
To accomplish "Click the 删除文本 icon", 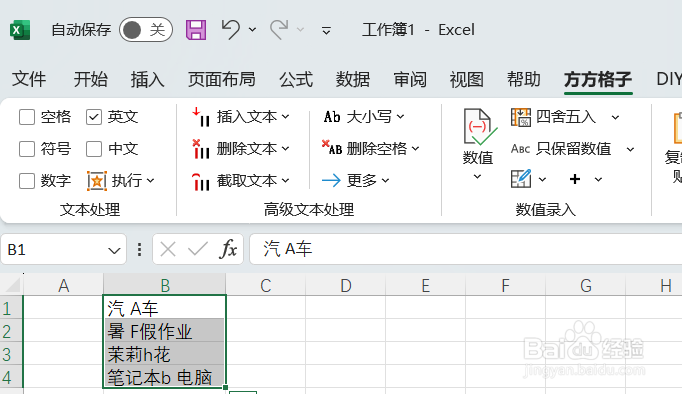I will [201, 149].
